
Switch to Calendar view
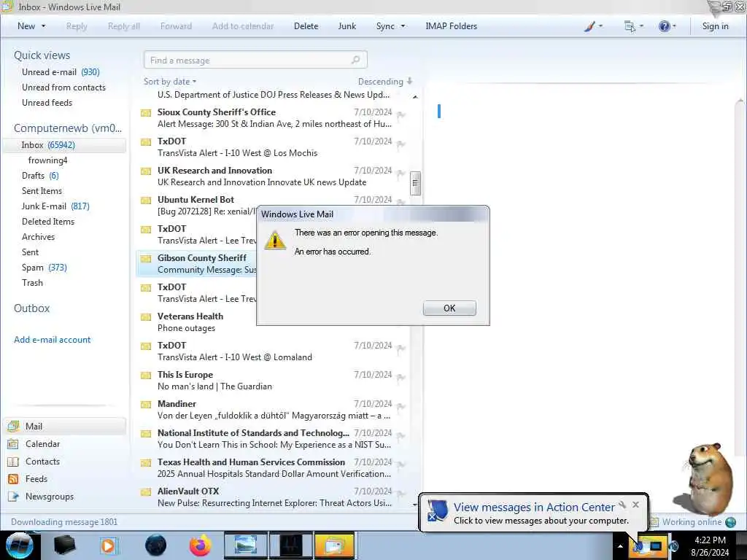point(42,444)
